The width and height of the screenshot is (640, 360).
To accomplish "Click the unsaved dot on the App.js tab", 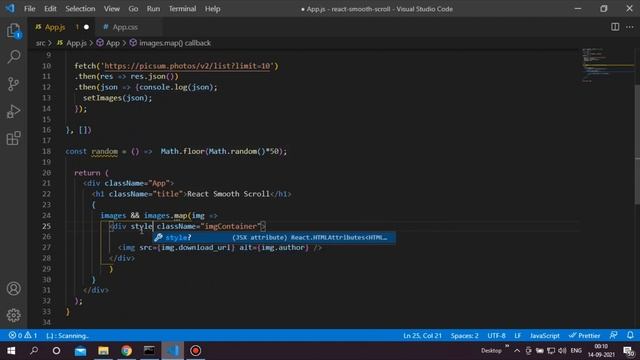I will coord(86,27).
